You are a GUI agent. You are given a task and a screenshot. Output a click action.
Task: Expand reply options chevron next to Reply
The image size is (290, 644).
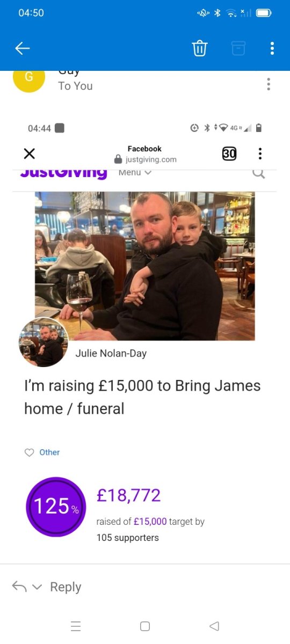click(x=37, y=587)
